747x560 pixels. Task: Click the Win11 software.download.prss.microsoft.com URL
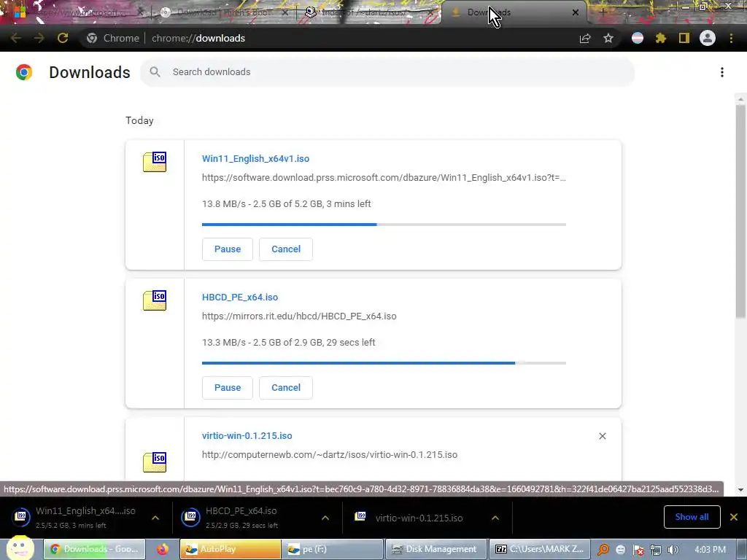click(x=384, y=178)
